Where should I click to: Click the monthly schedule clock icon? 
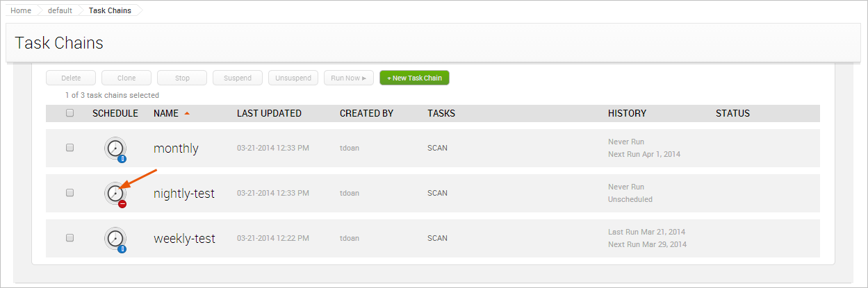point(115,148)
